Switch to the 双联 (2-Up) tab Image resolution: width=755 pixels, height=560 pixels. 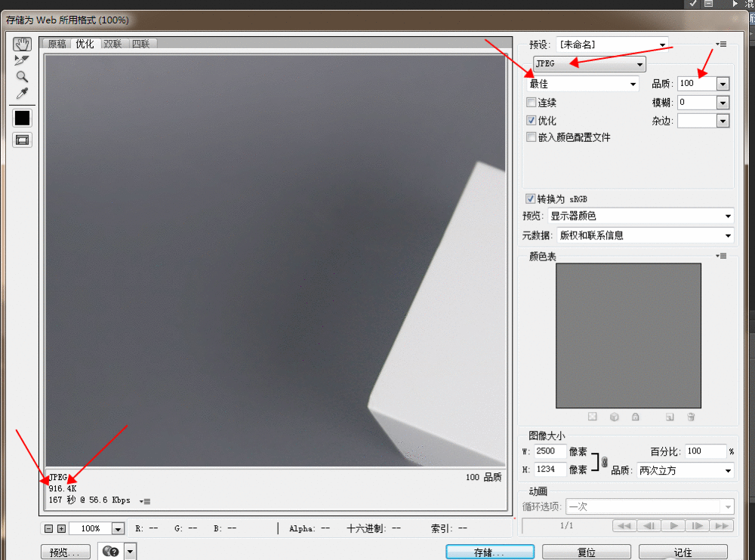112,43
